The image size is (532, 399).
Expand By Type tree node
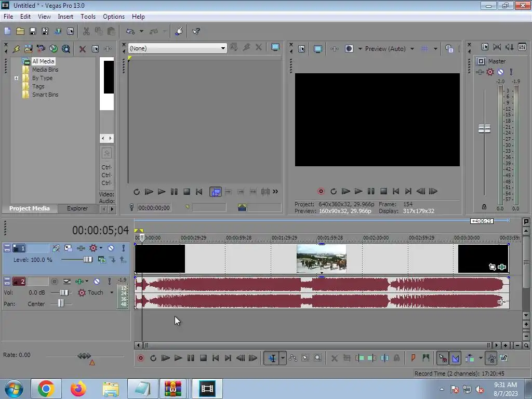coord(16,78)
